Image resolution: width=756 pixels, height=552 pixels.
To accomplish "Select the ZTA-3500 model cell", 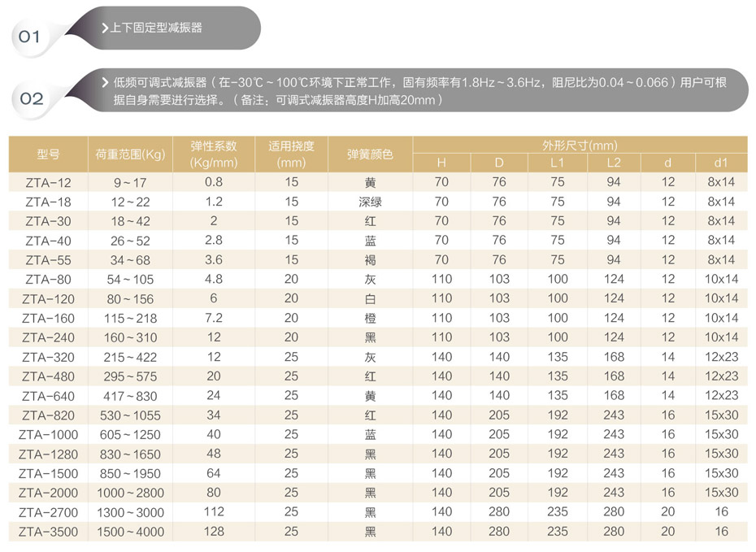I will 48,532.
